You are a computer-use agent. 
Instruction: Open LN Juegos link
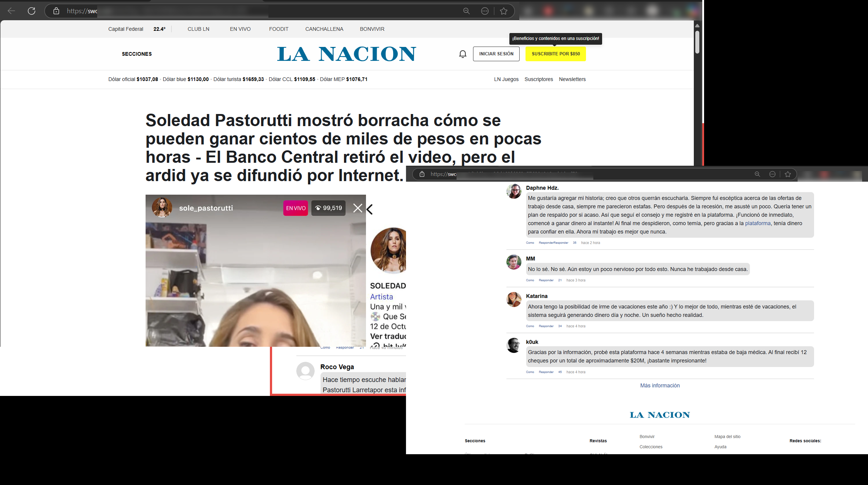[506, 79]
